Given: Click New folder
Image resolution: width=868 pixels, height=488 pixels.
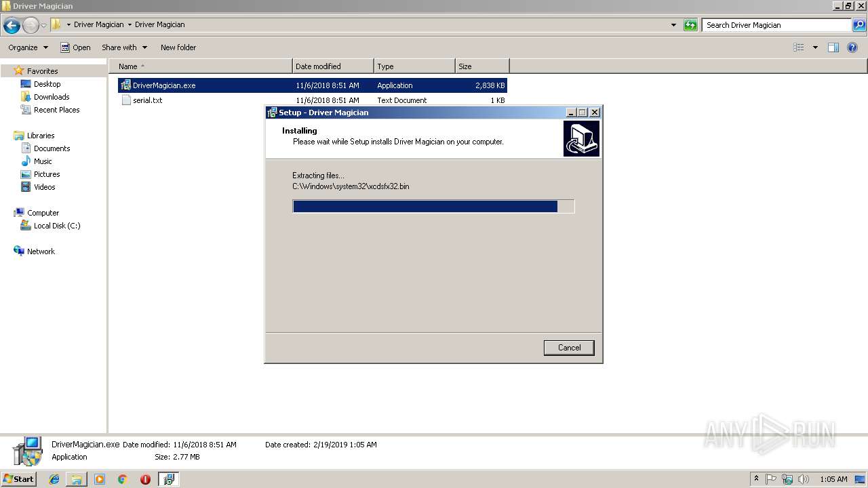Looking at the screenshot, I should pyautogui.click(x=178, y=47).
